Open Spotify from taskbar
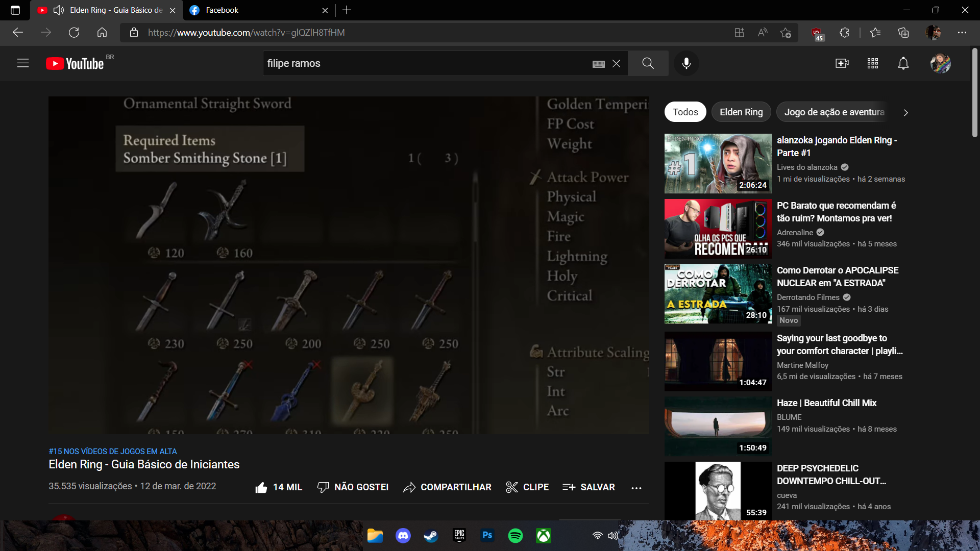This screenshot has width=980, height=551. pos(516,536)
